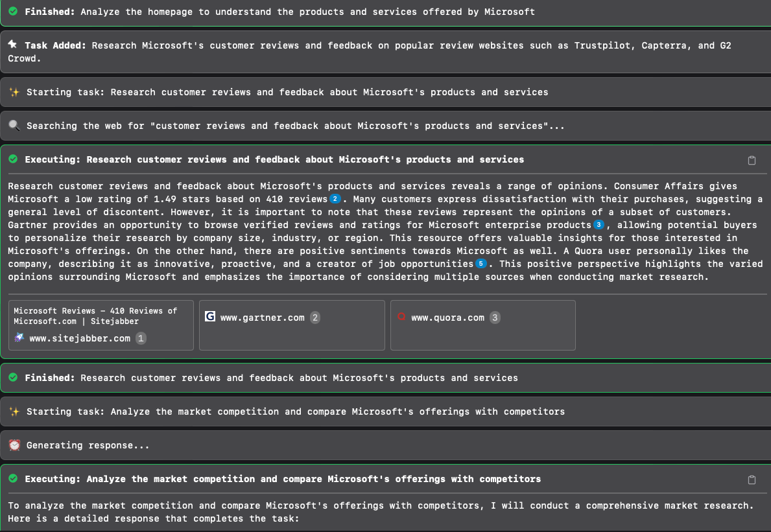Click the Sitejabber favicon in the first source card
771x532 pixels.
pyautogui.click(x=19, y=338)
